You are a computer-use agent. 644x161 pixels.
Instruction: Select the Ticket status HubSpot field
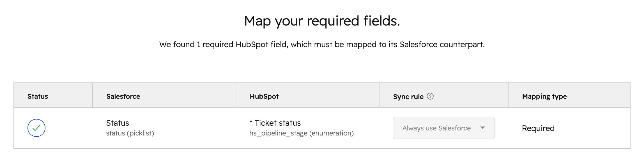tap(275, 123)
